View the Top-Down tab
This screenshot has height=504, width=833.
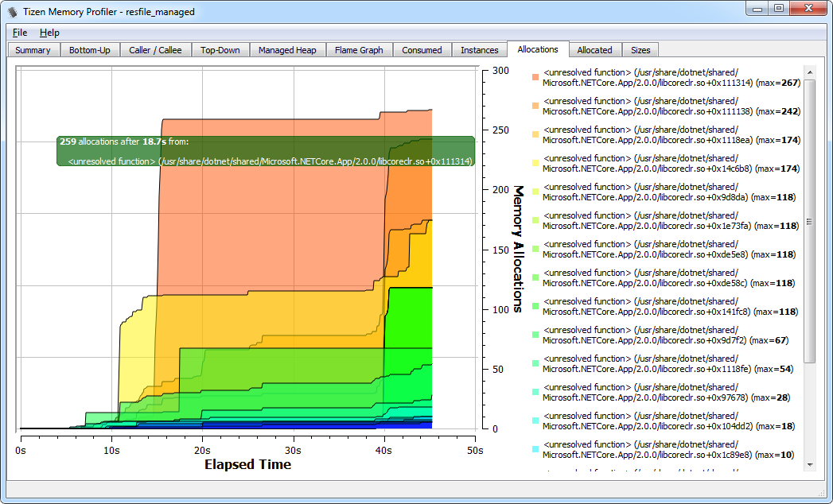[220, 49]
